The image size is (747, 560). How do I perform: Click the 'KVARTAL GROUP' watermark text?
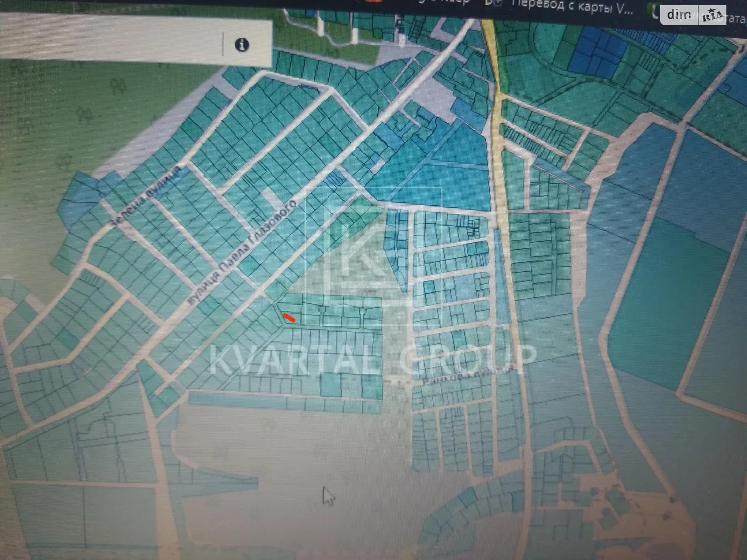tap(371, 358)
